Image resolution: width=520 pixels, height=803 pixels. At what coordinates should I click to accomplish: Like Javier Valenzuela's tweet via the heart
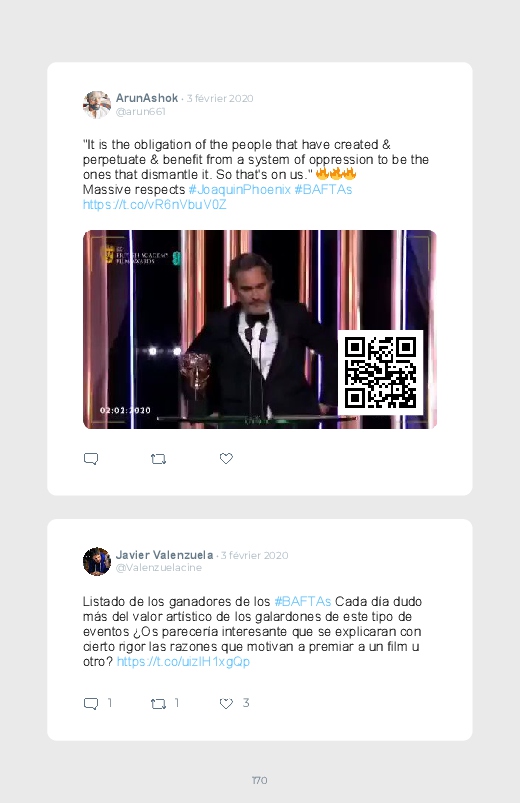(x=226, y=703)
